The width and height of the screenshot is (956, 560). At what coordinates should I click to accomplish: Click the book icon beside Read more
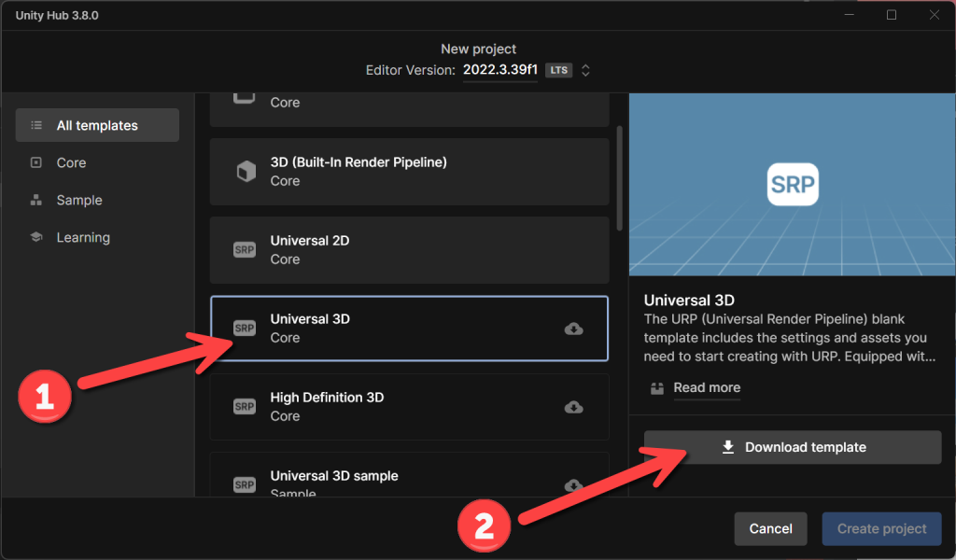click(656, 388)
